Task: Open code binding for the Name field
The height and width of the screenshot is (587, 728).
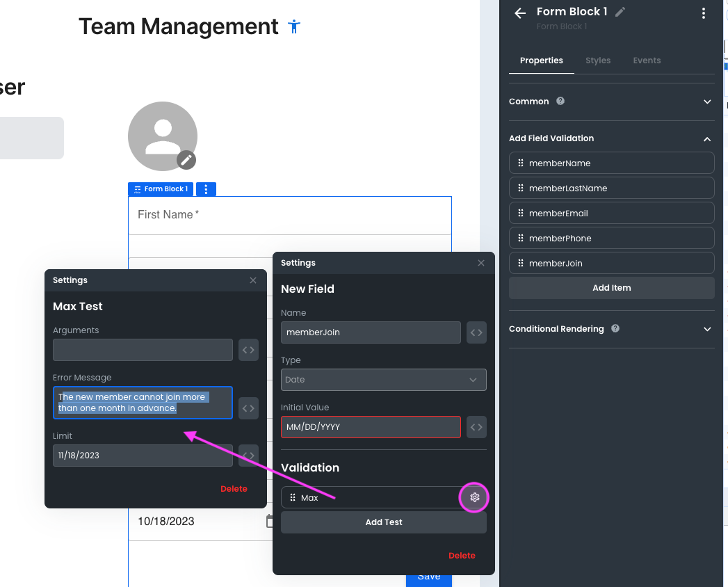Action: click(x=476, y=332)
